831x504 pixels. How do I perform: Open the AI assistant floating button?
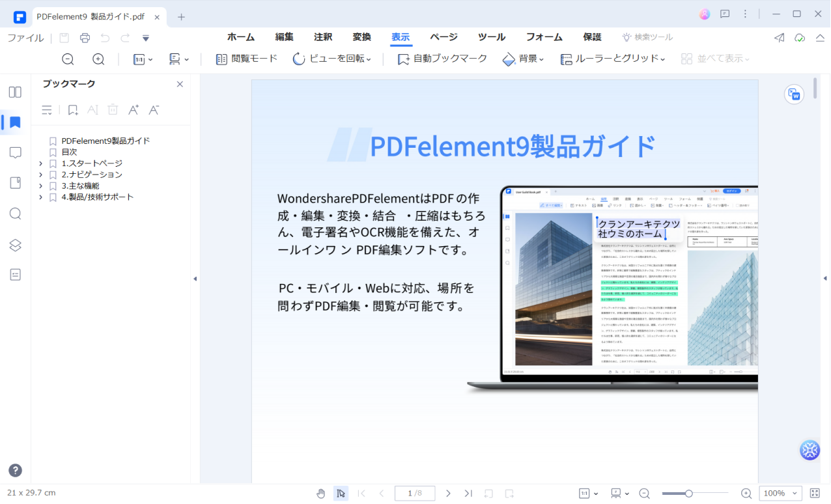pyautogui.click(x=810, y=450)
